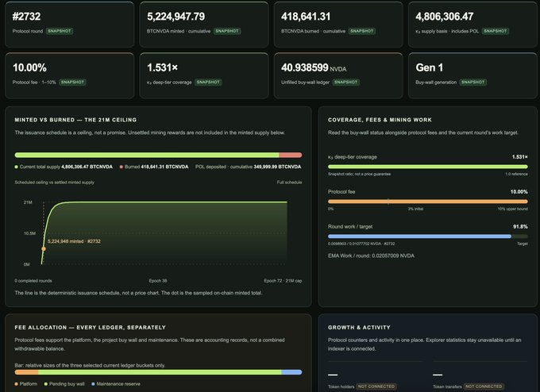Click the blue Round work / target progress bar

[x=419, y=236]
